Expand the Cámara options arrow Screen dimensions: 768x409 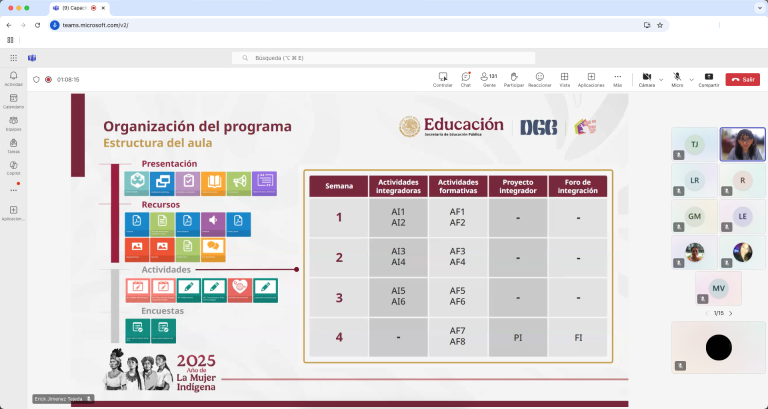(661, 79)
